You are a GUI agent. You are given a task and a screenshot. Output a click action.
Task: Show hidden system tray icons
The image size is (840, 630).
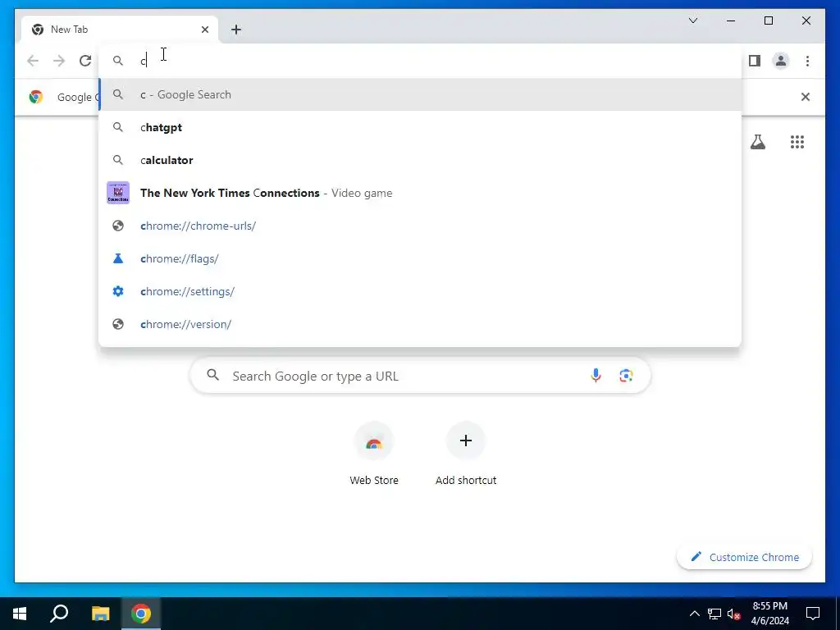694,614
